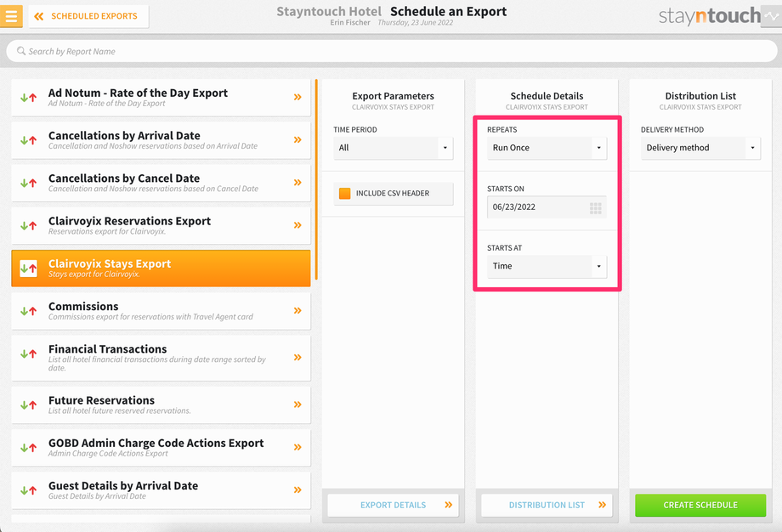
Task: Select Clairvoyix Reservations Export report
Action: (161, 225)
